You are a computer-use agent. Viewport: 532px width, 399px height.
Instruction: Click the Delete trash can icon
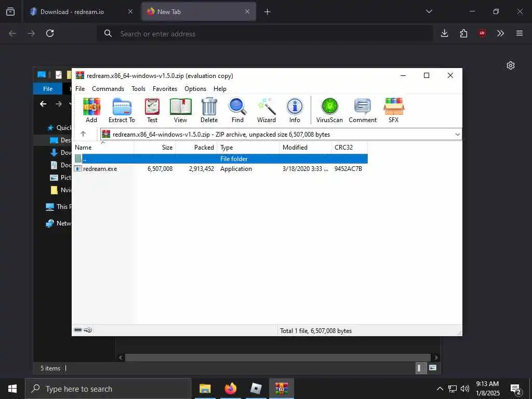tap(209, 110)
